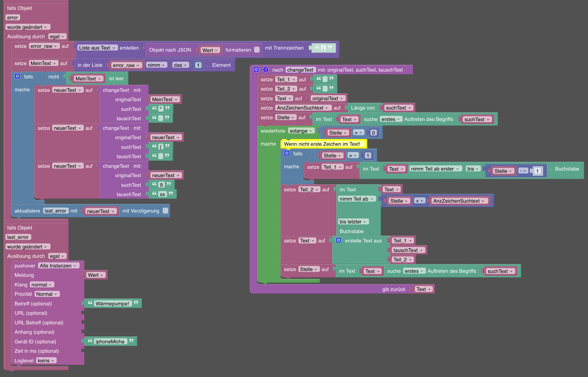Open the 'solange' loop mode dropdown
Image resolution: width=588 pixels, height=377 pixels.
coord(301,131)
